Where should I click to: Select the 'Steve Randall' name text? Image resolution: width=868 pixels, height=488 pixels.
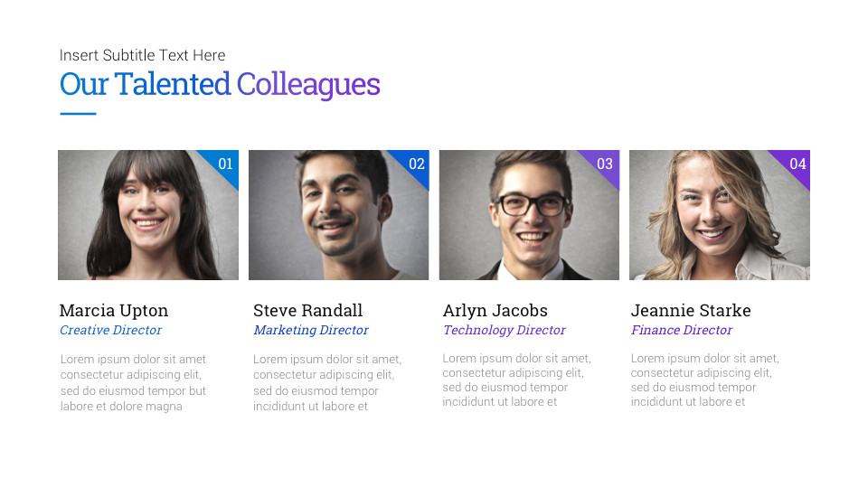tap(307, 311)
